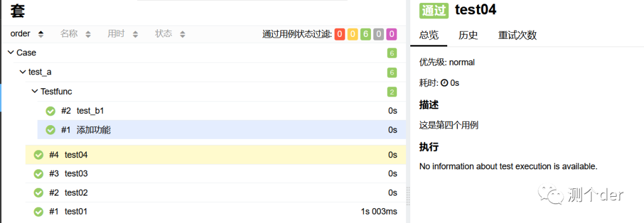This screenshot has width=644, height=223.
Task: Open the #1 添加功能 result
Action: click(x=221, y=130)
